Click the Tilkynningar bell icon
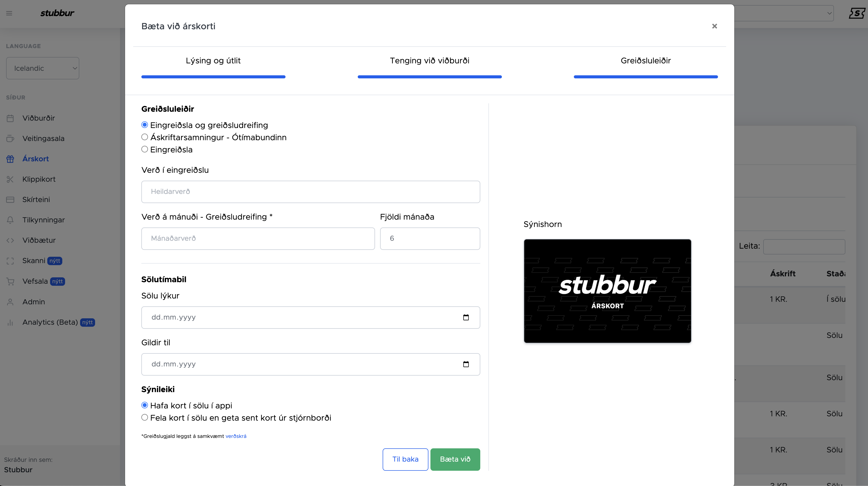Viewport: 868px width, 486px height. (10, 220)
